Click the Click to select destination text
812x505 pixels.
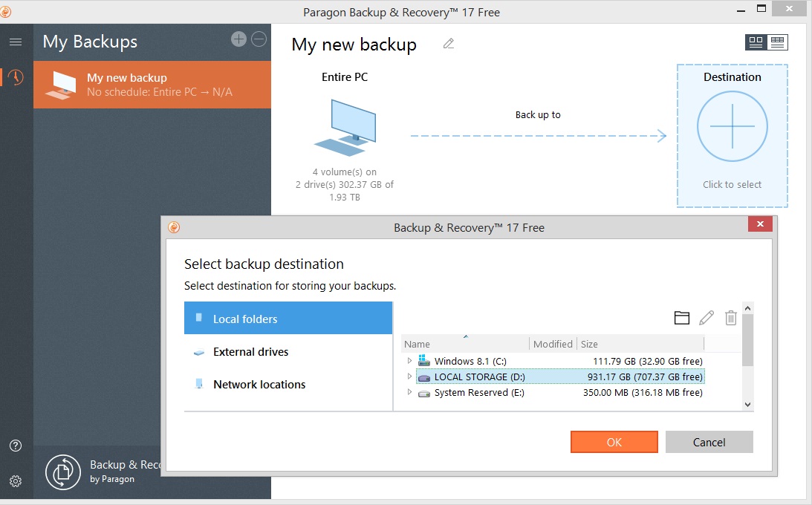(733, 185)
